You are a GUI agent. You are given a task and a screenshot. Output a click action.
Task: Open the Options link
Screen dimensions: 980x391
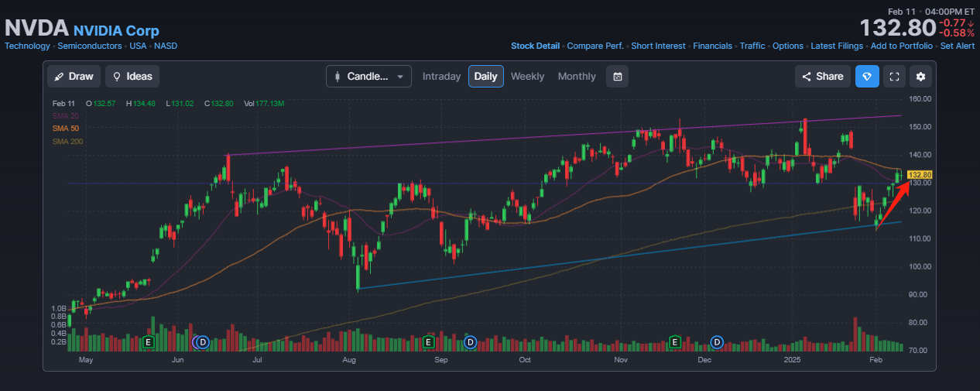tap(788, 46)
